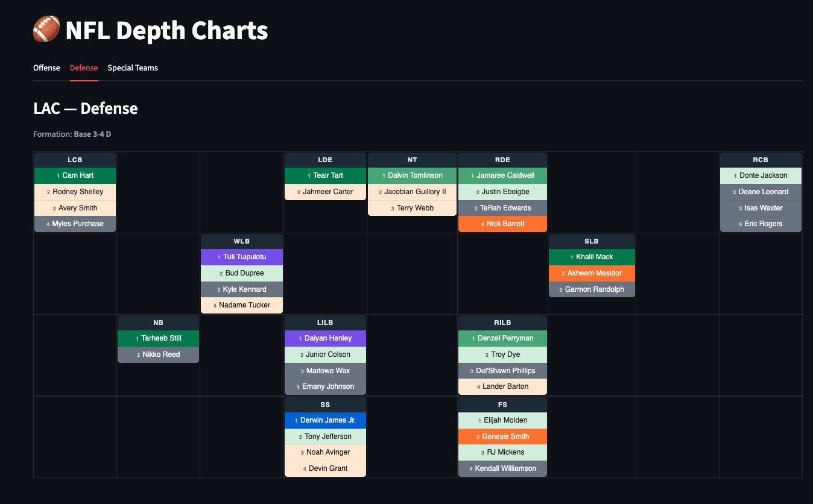
Task: Click Tuli Tuipulotu at WLB
Action: pos(241,257)
